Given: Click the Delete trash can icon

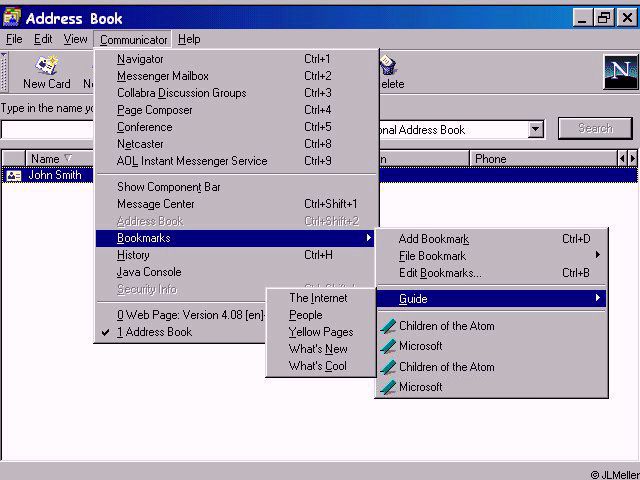Looking at the screenshot, I should tap(387, 65).
